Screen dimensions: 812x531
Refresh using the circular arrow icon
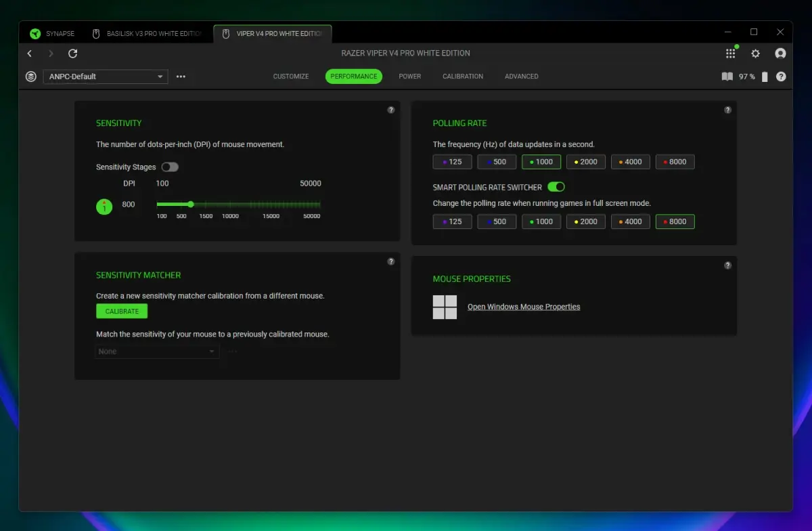[73, 54]
